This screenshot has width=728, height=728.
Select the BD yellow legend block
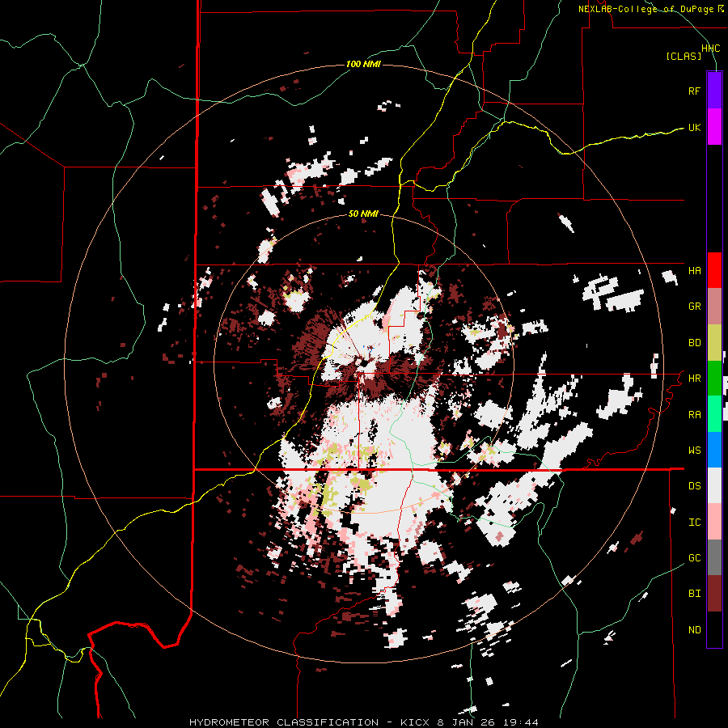[x=714, y=343]
